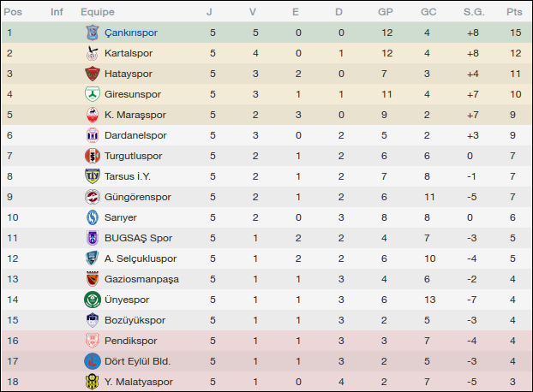The image size is (533, 392).
Task: Click the Çankırıspor club crest icon
Action: tap(93, 33)
